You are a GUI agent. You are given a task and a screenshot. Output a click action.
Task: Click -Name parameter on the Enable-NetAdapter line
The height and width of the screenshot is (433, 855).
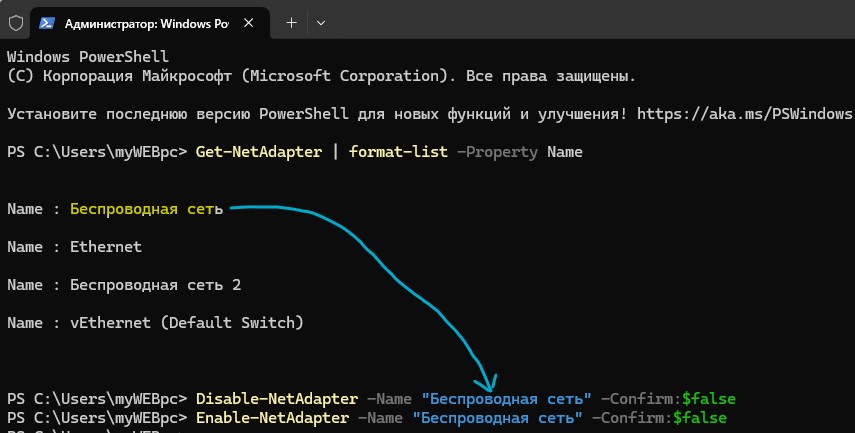(380, 418)
